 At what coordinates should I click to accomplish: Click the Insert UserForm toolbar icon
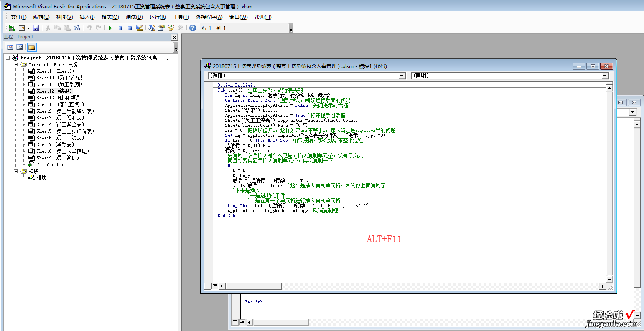click(x=22, y=28)
